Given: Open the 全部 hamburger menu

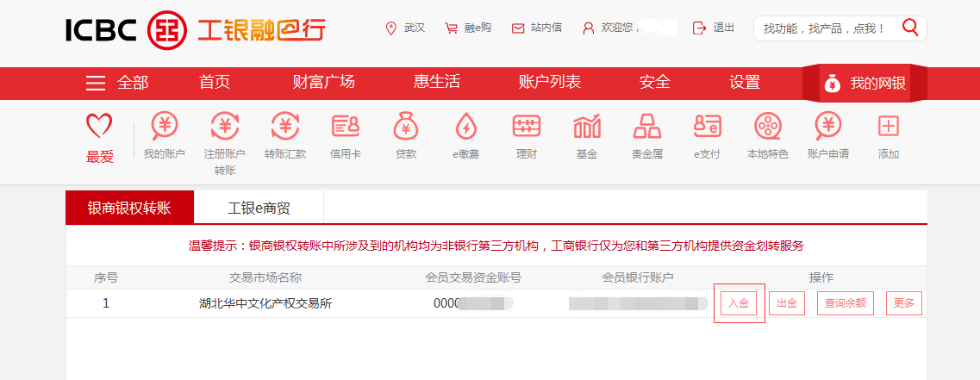Looking at the screenshot, I should pyautogui.click(x=117, y=83).
